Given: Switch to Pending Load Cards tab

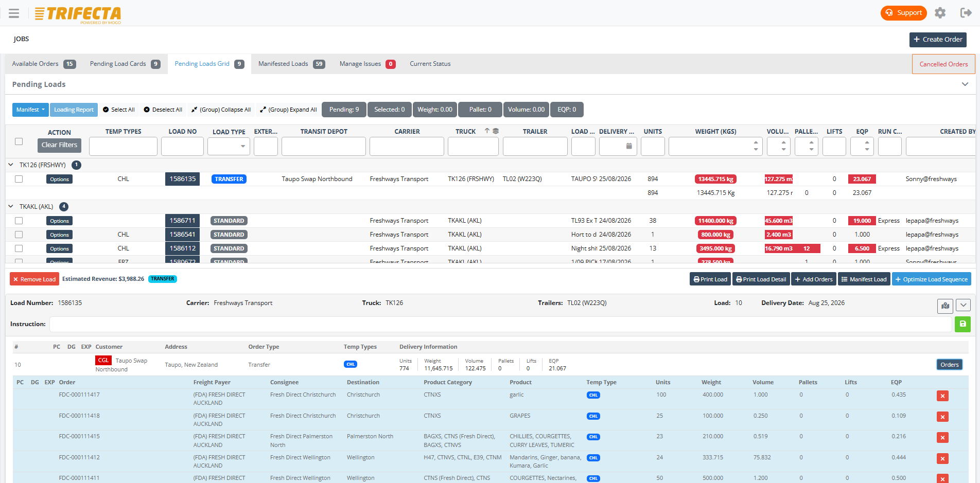Looking at the screenshot, I should coord(125,64).
